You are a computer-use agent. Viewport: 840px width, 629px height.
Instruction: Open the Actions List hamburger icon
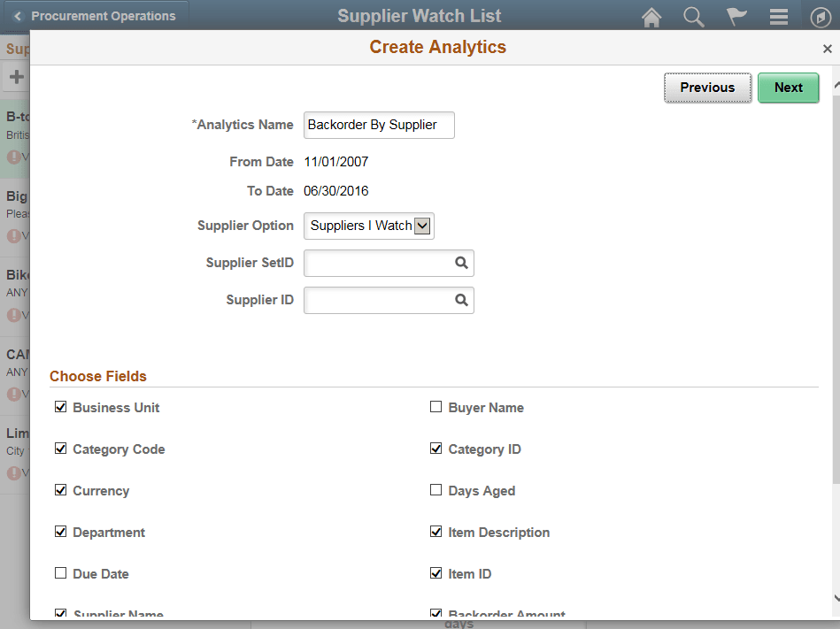(x=778, y=17)
